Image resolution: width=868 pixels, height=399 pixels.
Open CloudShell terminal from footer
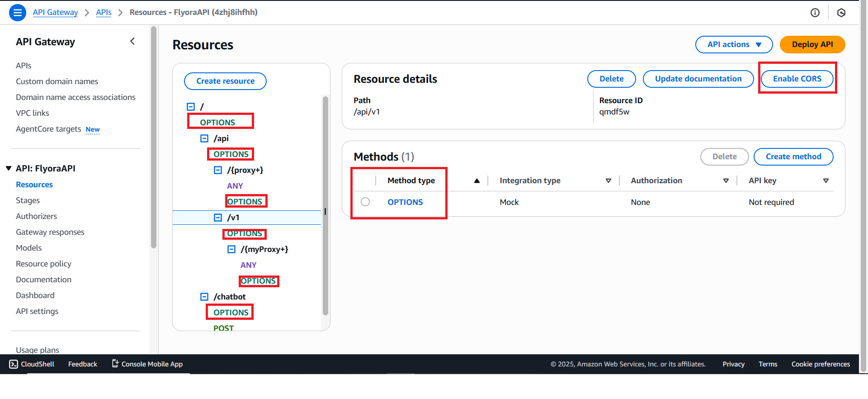tap(32, 364)
